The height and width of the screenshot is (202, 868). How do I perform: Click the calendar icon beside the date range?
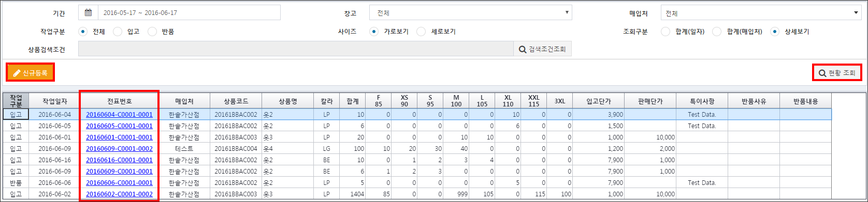(x=88, y=13)
